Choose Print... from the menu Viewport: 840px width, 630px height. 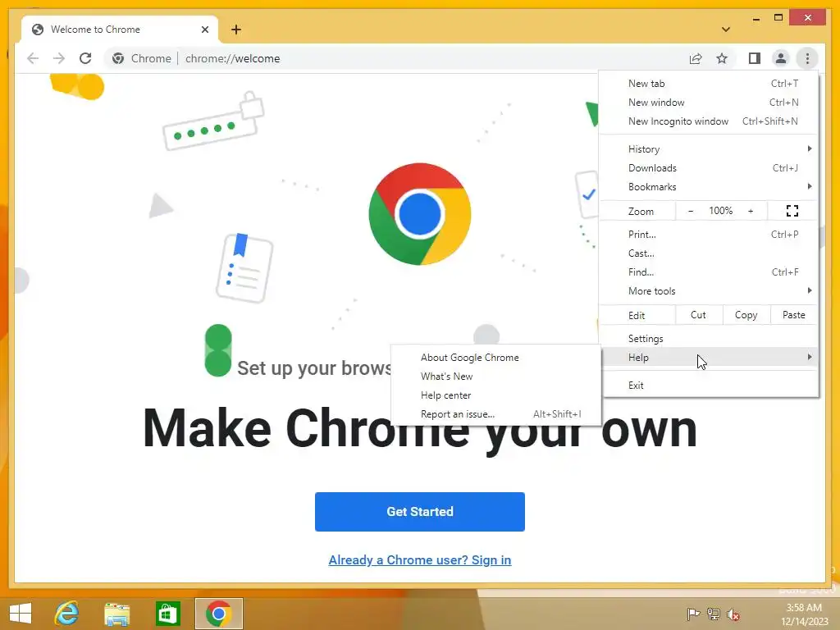click(x=709, y=234)
